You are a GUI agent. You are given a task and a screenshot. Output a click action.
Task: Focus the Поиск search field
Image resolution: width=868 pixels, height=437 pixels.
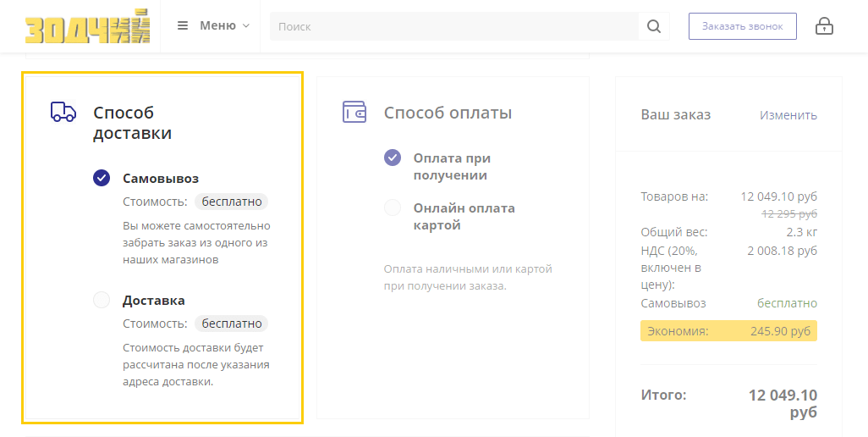click(453, 26)
